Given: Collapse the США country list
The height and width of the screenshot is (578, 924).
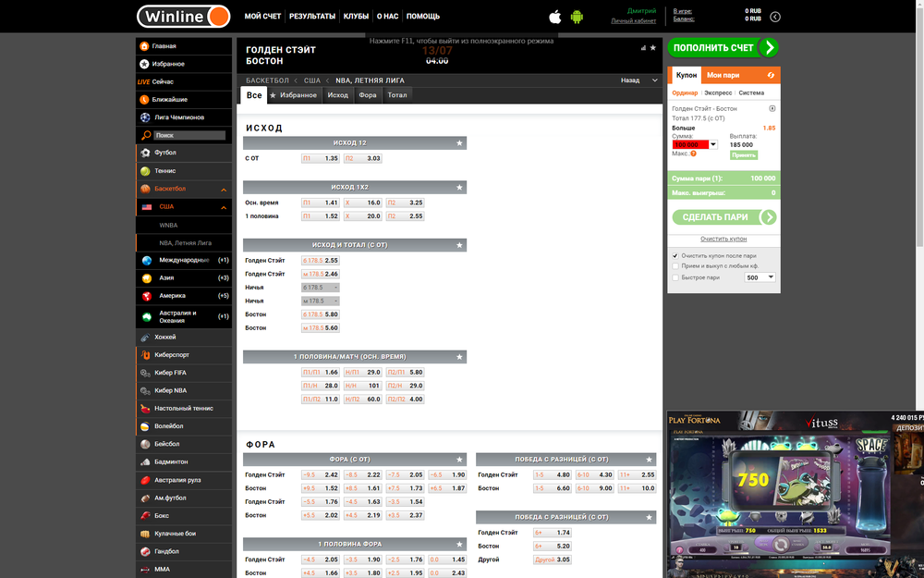Looking at the screenshot, I should pyautogui.click(x=224, y=207).
